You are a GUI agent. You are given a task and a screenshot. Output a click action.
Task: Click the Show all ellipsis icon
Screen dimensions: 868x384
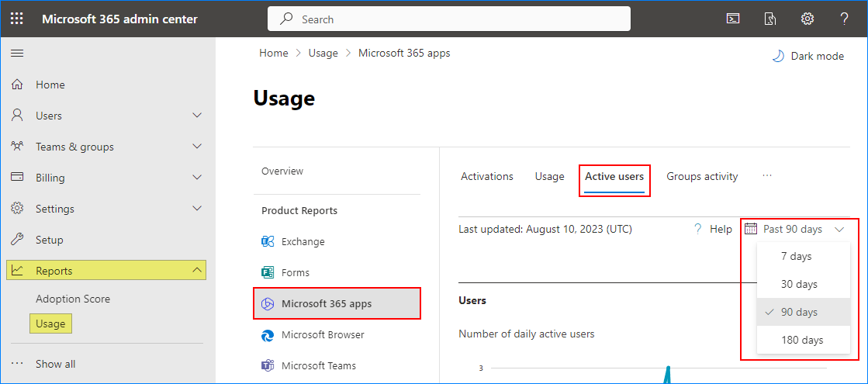[17, 364]
